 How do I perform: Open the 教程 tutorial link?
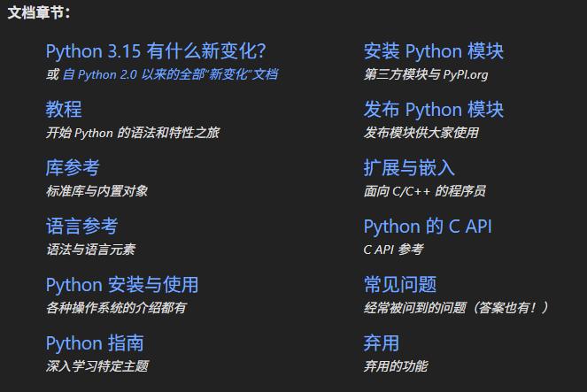point(64,109)
